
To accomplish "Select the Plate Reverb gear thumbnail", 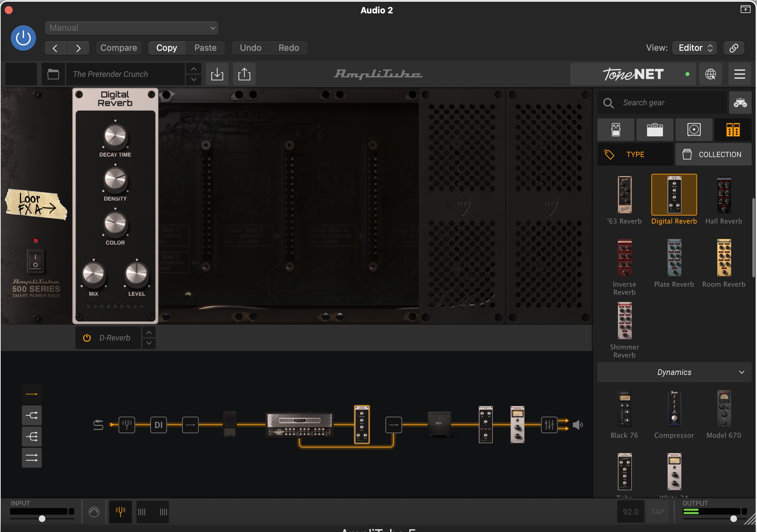I will coord(674,258).
